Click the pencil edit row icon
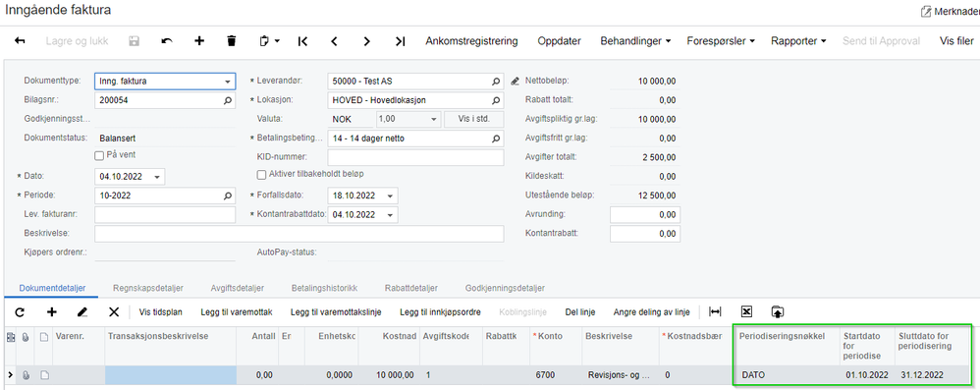This screenshot has width=980, height=390. click(82, 311)
